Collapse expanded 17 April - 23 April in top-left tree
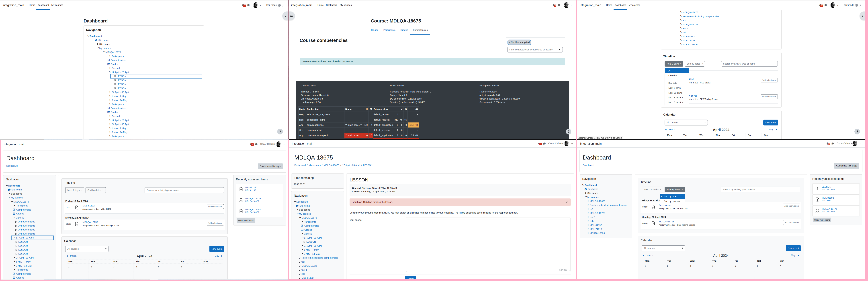This screenshot has height=281, width=868. tap(110, 72)
